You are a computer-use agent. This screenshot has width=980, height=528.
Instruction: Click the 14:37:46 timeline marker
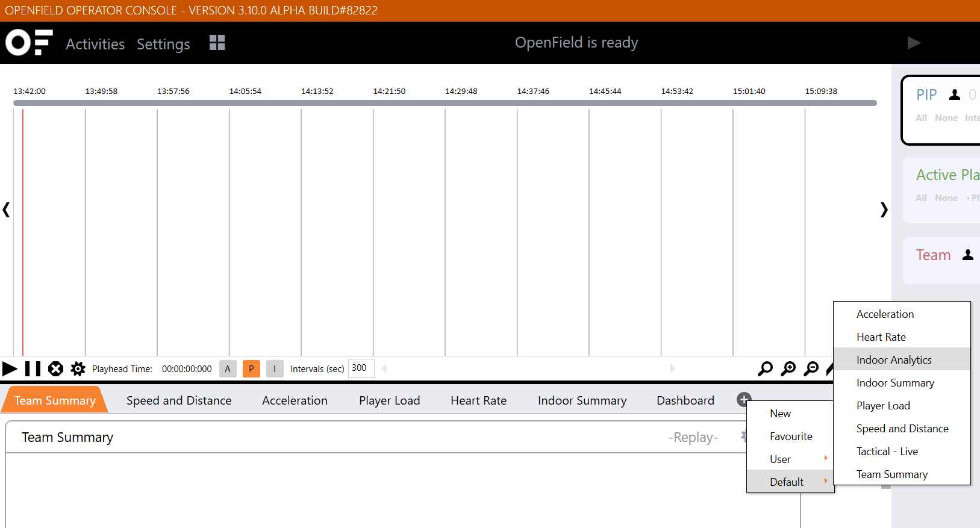pyautogui.click(x=533, y=92)
